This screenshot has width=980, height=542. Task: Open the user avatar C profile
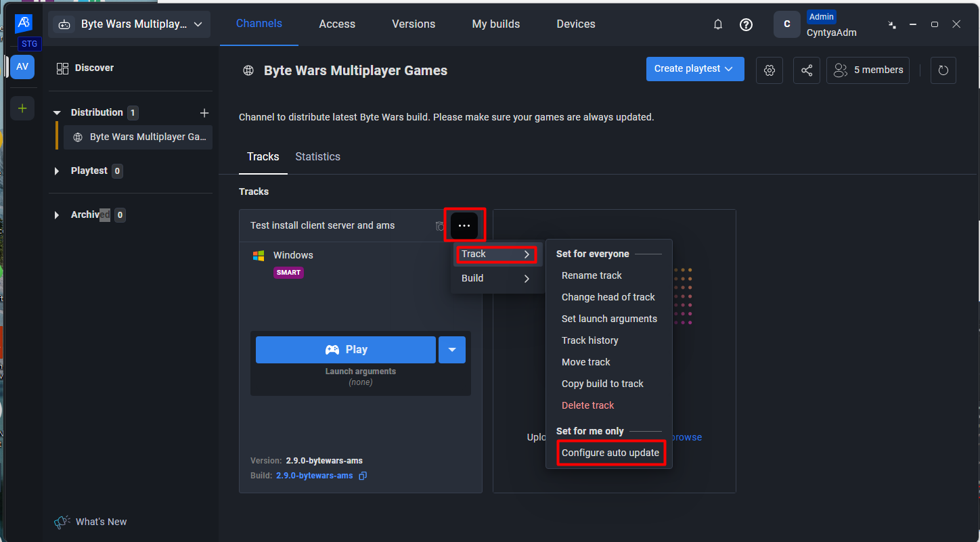coord(786,24)
